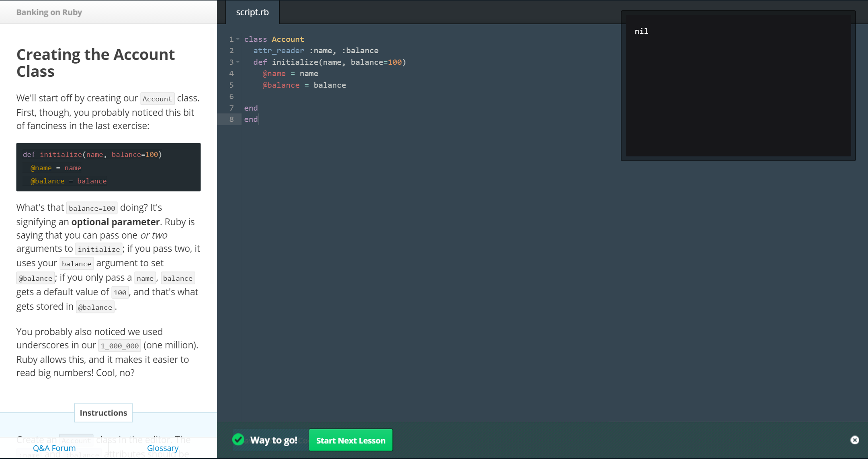868x459 pixels.
Task: Switch to the script.rb tab
Action: [x=252, y=12]
